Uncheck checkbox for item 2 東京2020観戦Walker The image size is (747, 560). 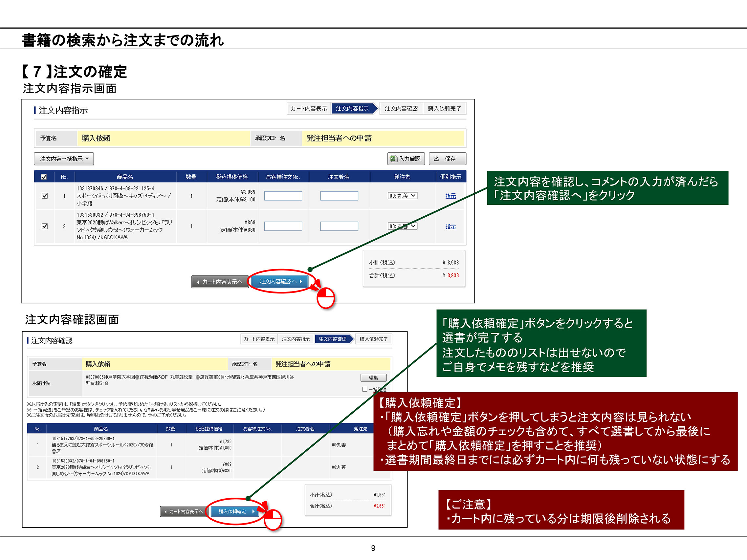(x=45, y=226)
